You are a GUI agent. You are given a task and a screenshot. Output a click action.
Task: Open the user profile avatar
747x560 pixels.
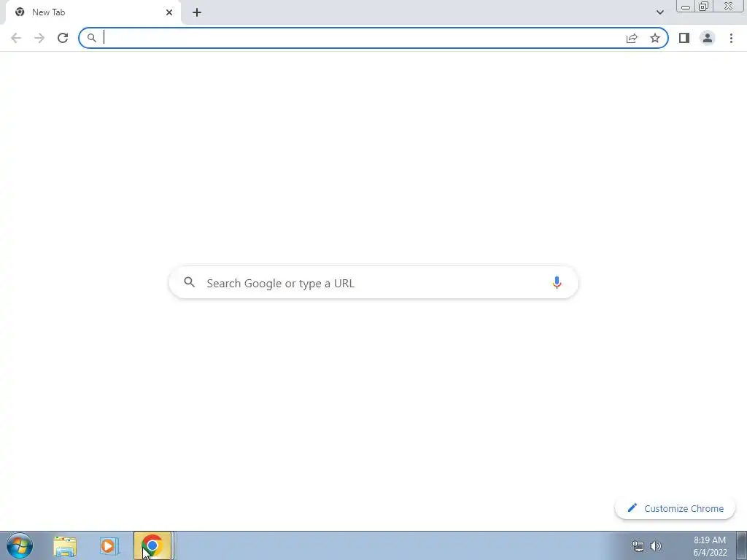tap(708, 38)
